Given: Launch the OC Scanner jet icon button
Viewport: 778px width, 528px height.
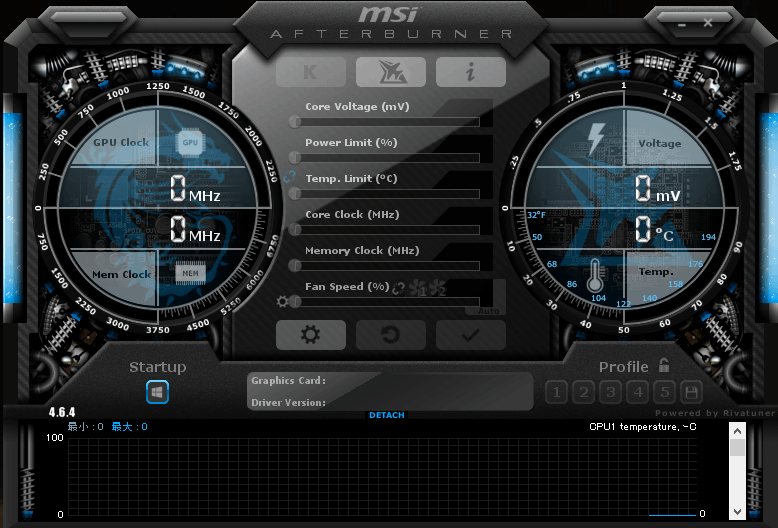Looking at the screenshot, I should coord(391,72).
